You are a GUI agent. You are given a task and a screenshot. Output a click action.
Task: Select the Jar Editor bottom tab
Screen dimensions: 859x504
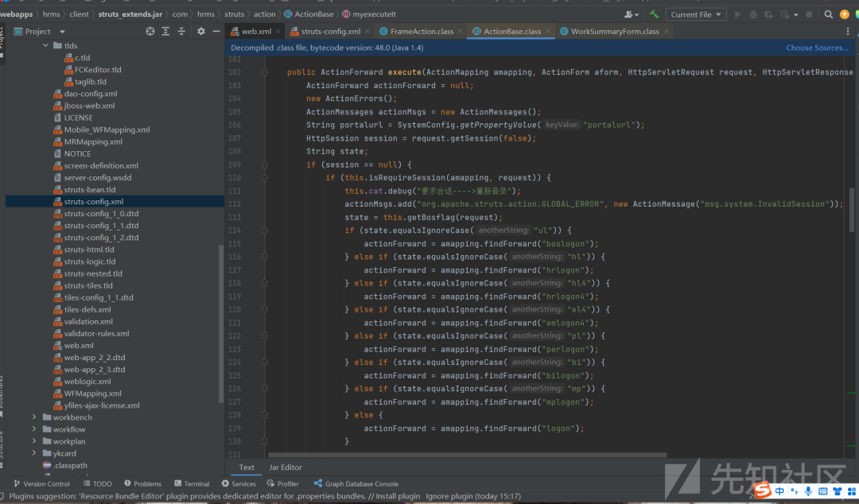point(286,467)
